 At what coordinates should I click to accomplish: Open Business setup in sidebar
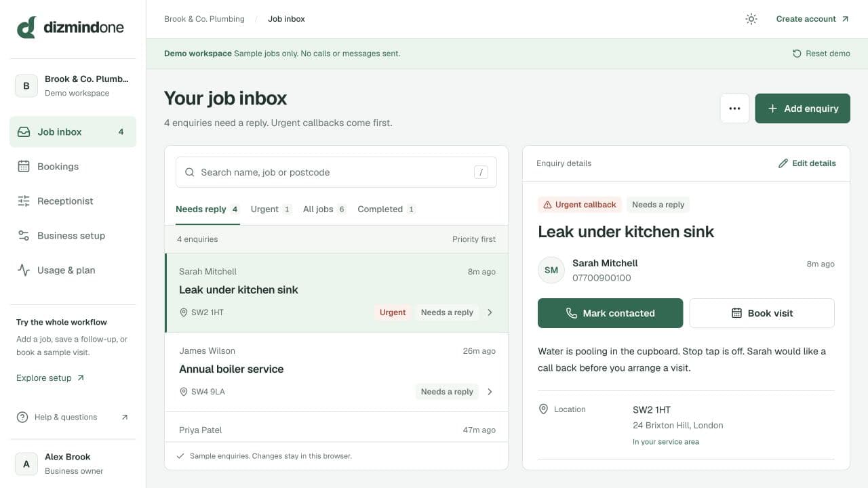pyautogui.click(x=73, y=236)
